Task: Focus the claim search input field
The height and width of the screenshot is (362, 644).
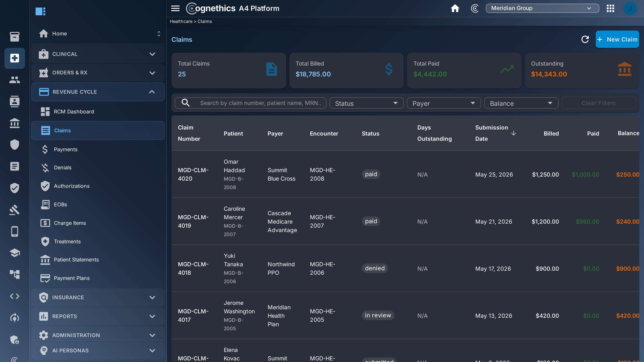Action: coord(250,103)
